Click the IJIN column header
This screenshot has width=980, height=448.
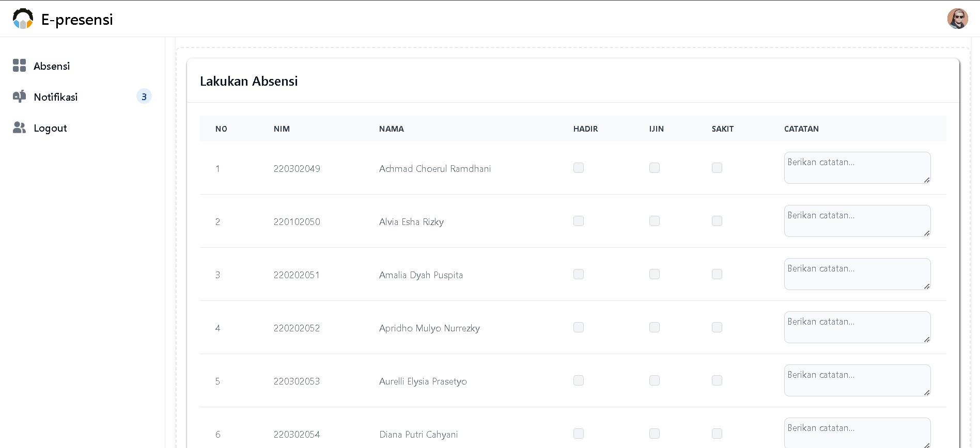click(x=657, y=129)
